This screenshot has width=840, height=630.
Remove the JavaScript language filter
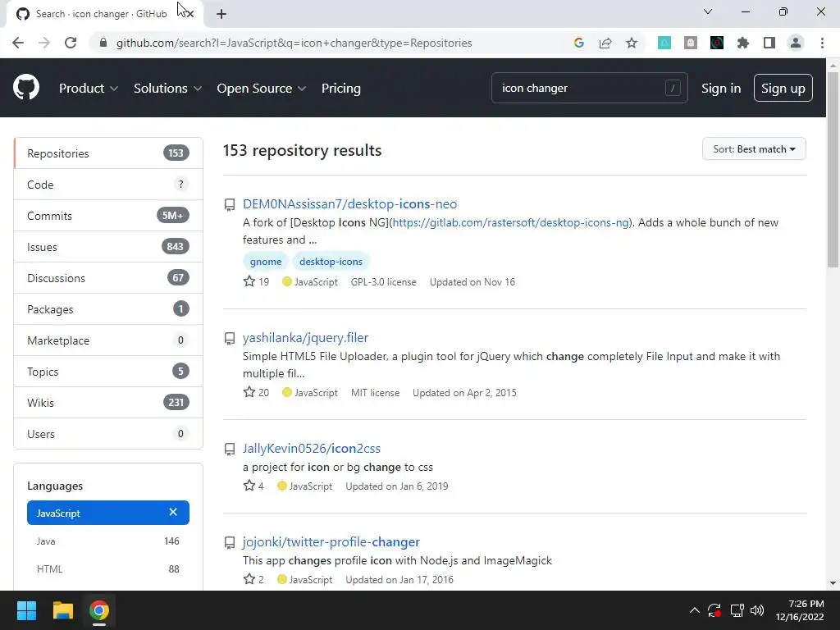click(173, 512)
